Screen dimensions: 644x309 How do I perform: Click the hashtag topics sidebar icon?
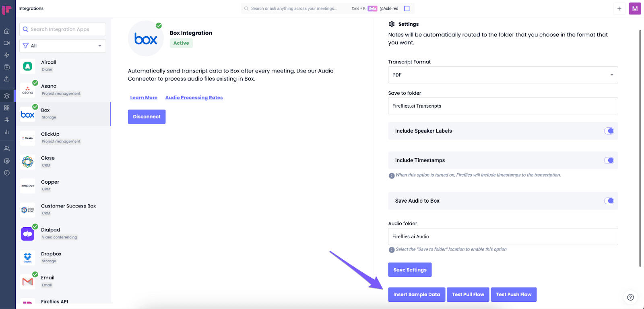pyautogui.click(x=7, y=120)
